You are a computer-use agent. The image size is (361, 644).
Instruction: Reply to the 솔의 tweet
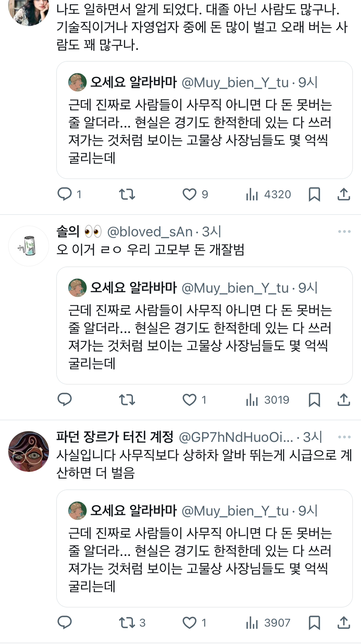tap(65, 400)
